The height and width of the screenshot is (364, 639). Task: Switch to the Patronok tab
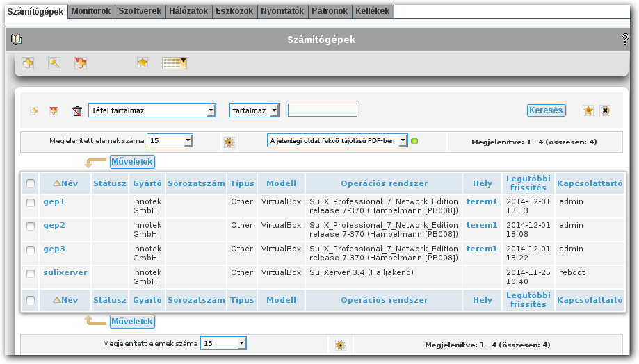coord(330,11)
